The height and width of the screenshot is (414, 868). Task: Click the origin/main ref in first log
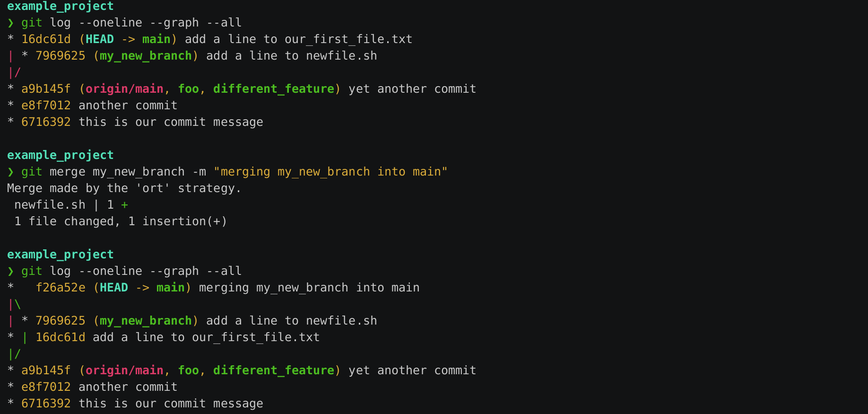pos(124,89)
